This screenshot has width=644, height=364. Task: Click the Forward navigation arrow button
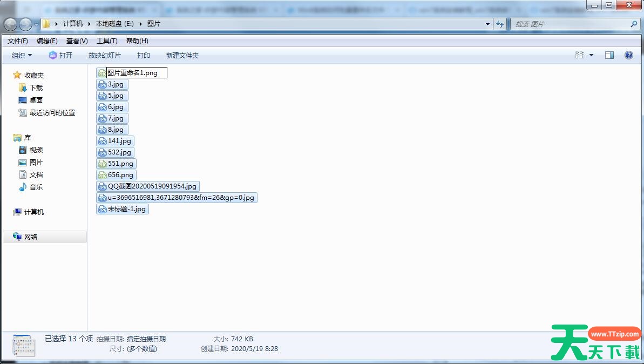click(25, 25)
